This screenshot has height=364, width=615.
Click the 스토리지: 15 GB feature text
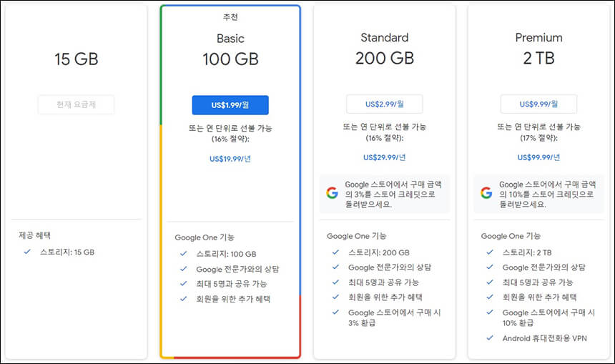pyautogui.click(x=67, y=252)
